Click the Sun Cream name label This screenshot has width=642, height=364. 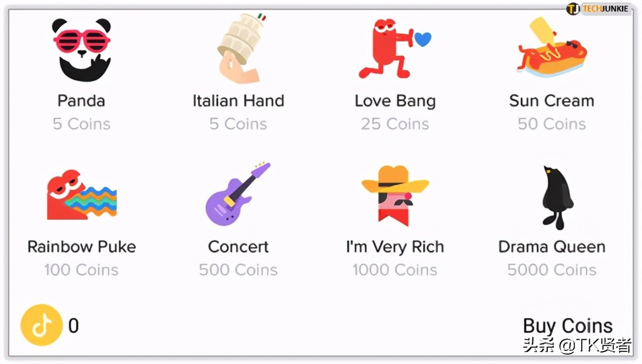[x=552, y=101]
